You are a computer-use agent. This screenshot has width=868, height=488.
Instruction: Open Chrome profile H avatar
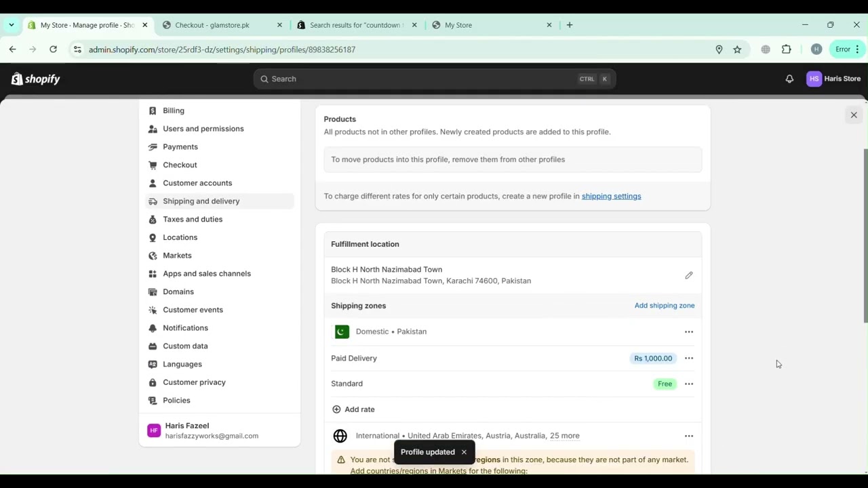click(x=816, y=49)
